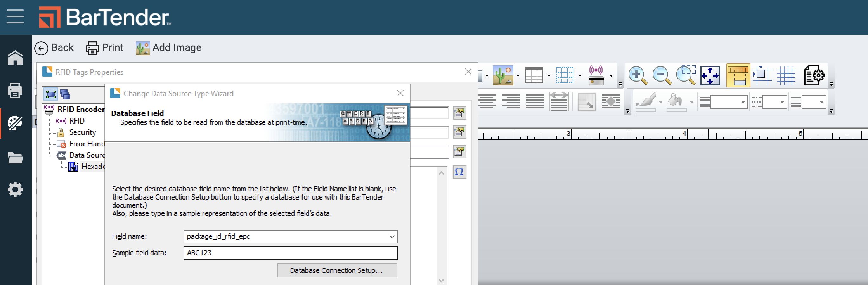The height and width of the screenshot is (285, 868).
Task: Click the Print button
Action: pyautogui.click(x=105, y=48)
